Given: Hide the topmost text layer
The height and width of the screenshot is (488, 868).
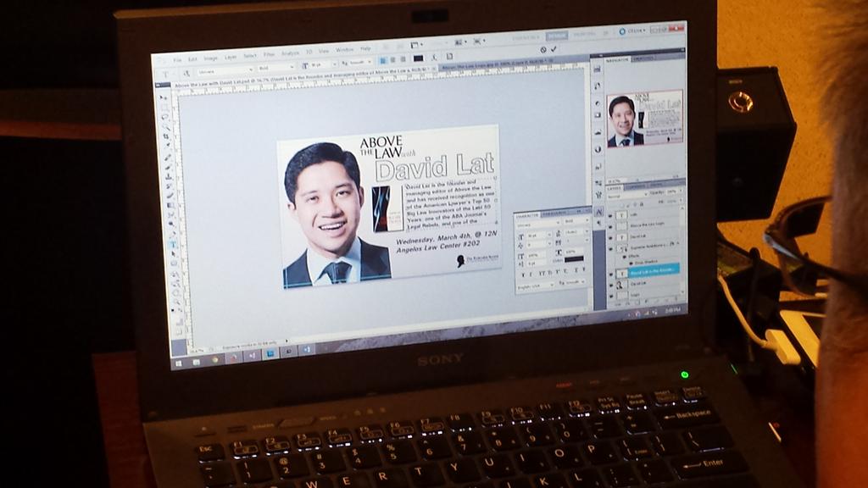Looking at the screenshot, I should [x=610, y=215].
